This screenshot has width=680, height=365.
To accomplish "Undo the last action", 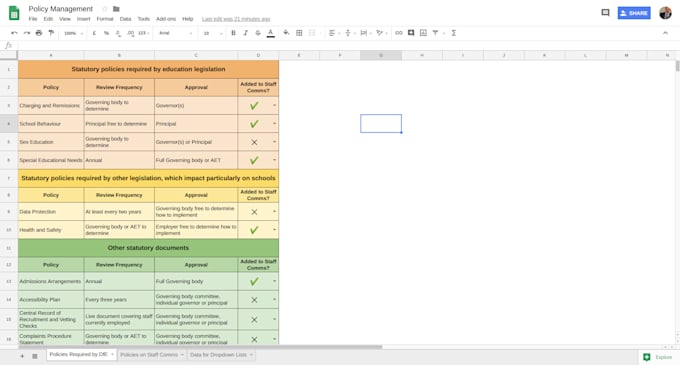I will pos(14,33).
